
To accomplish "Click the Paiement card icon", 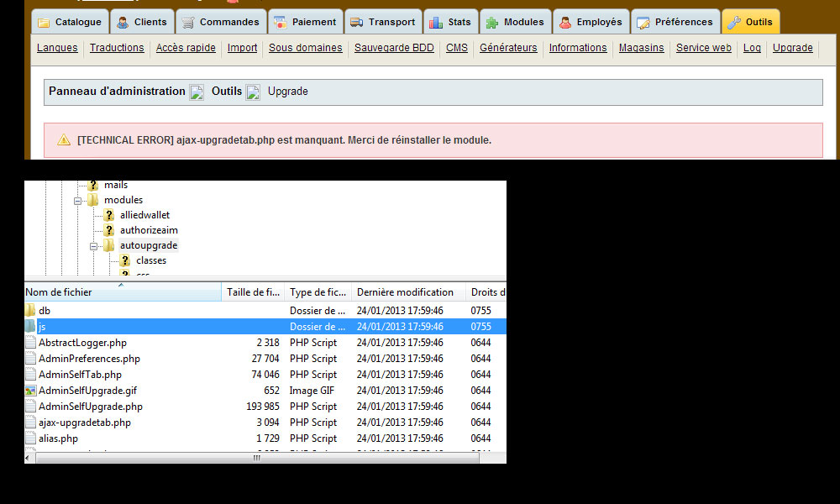I will click(x=281, y=23).
